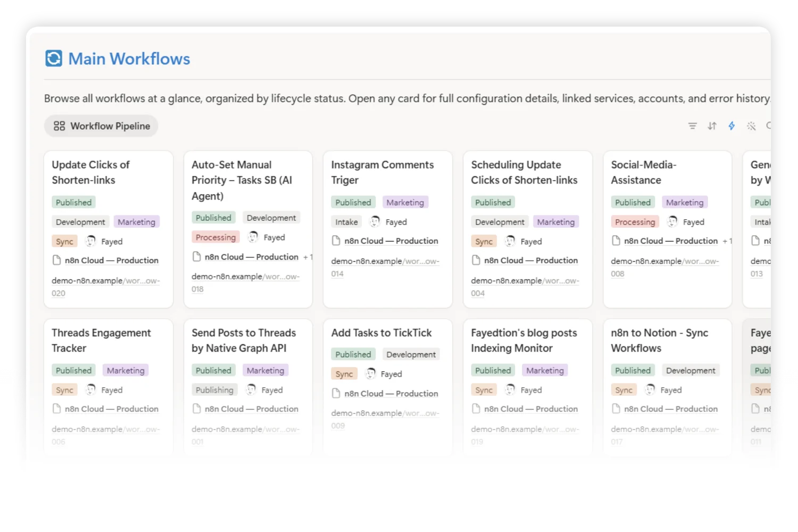Open Send Posts to Threads card title
Image resolution: width=798 pixels, height=532 pixels.
click(x=244, y=340)
